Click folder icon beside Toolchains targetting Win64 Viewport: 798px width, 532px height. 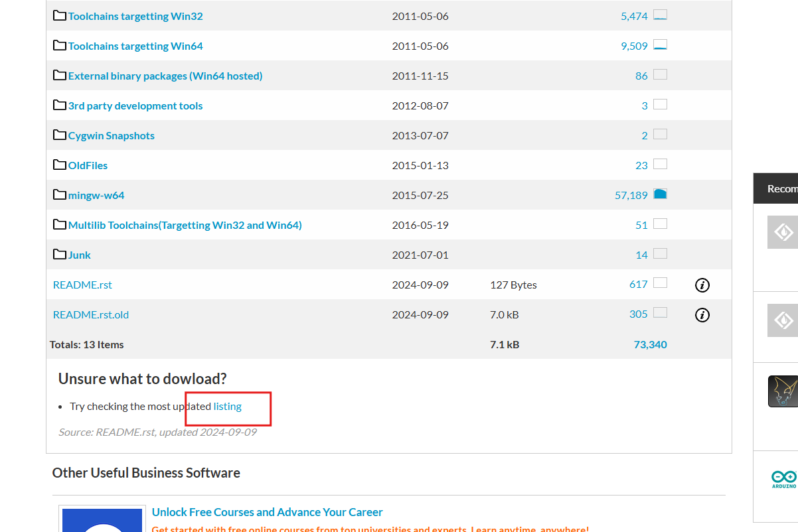click(x=60, y=45)
